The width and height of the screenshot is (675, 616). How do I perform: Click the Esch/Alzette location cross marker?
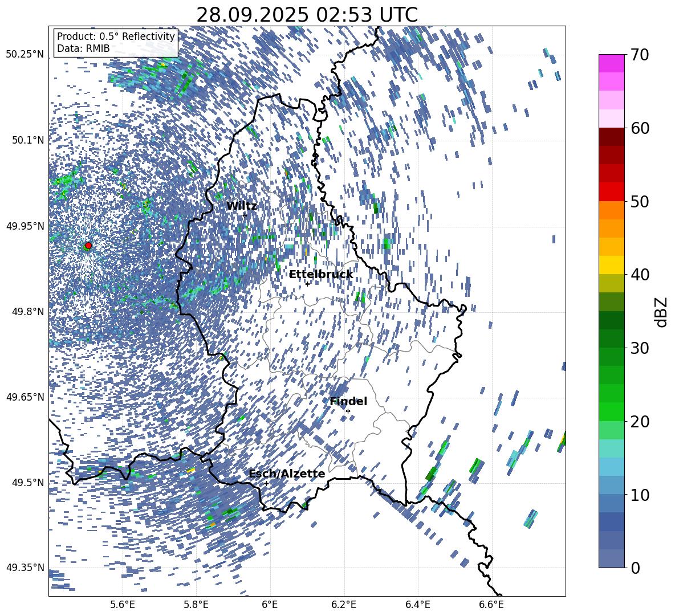pos(266,483)
